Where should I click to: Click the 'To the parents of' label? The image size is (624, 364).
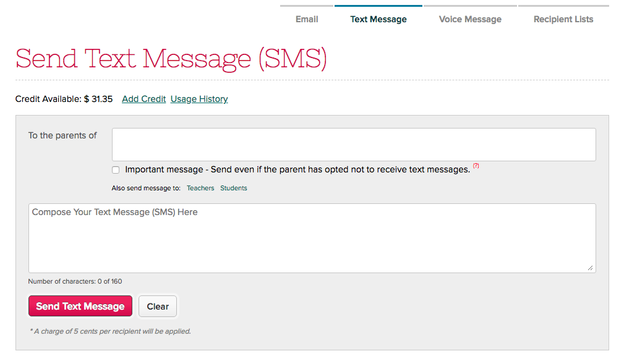pyautogui.click(x=62, y=136)
